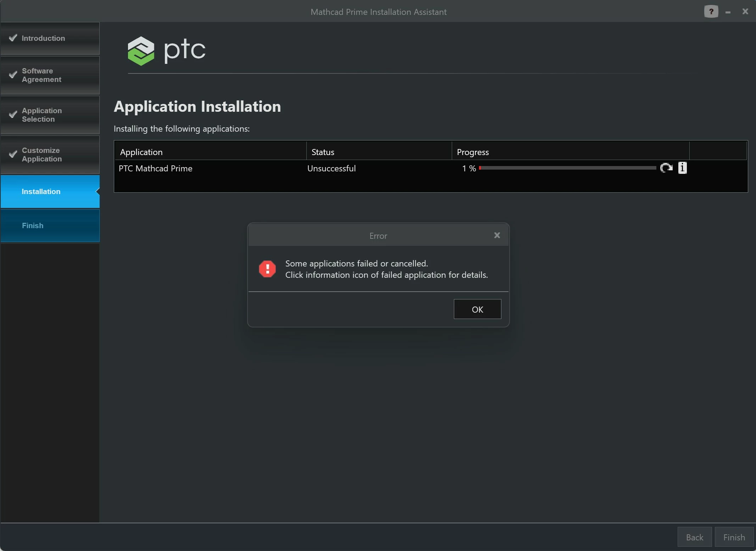
Task: Click the installation progress bar
Action: pyautogui.click(x=567, y=168)
